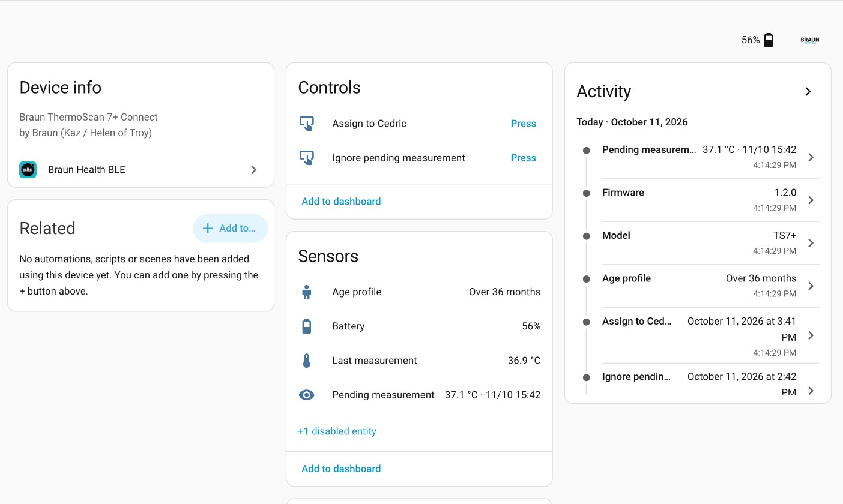Click the Pending measurement eye icon
The height and width of the screenshot is (504, 843).
307,395
